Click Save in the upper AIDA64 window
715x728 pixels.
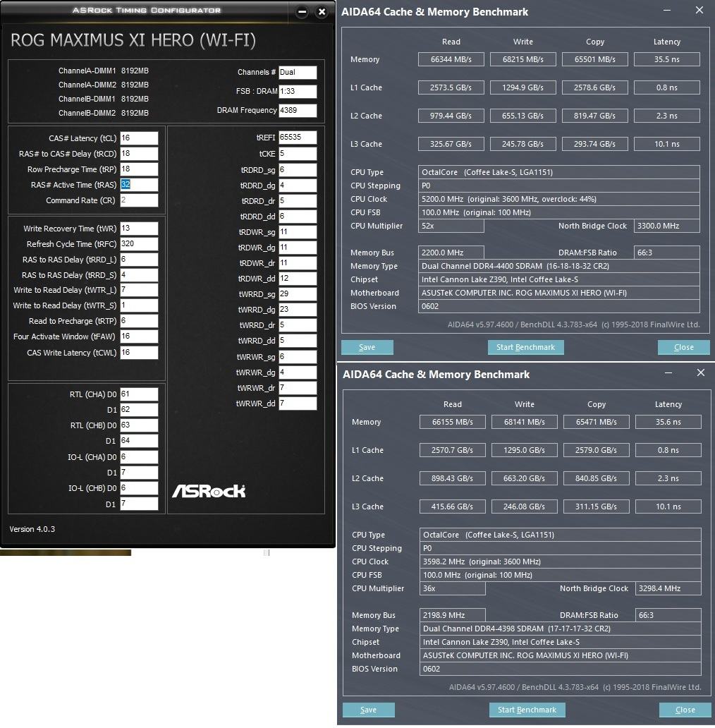coord(367,347)
